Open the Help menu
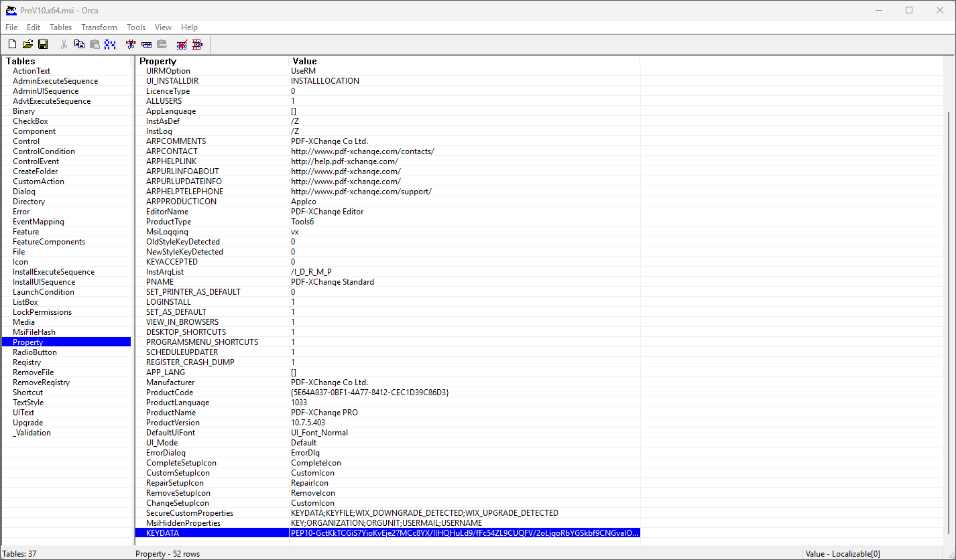This screenshot has height=560, width=956. click(x=190, y=27)
